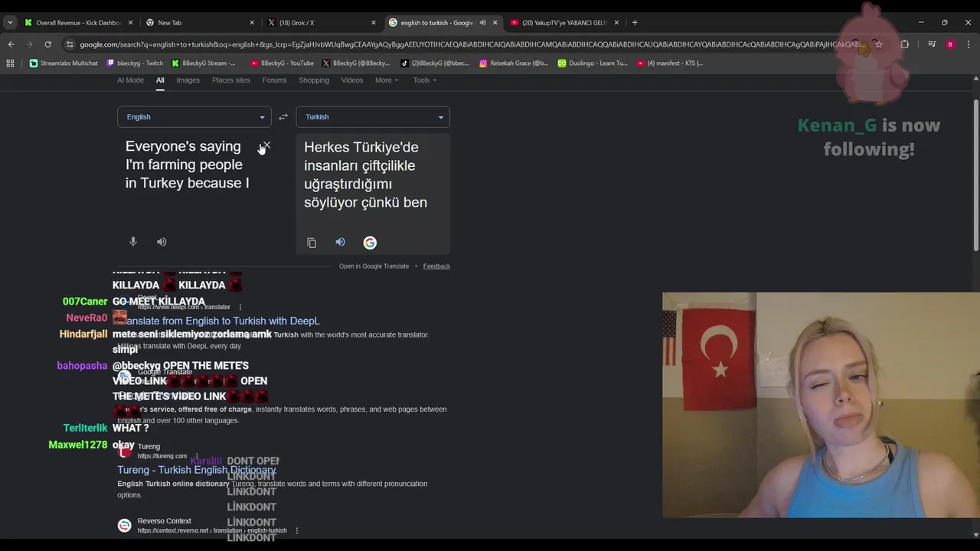Clear the English source text

click(x=266, y=145)
